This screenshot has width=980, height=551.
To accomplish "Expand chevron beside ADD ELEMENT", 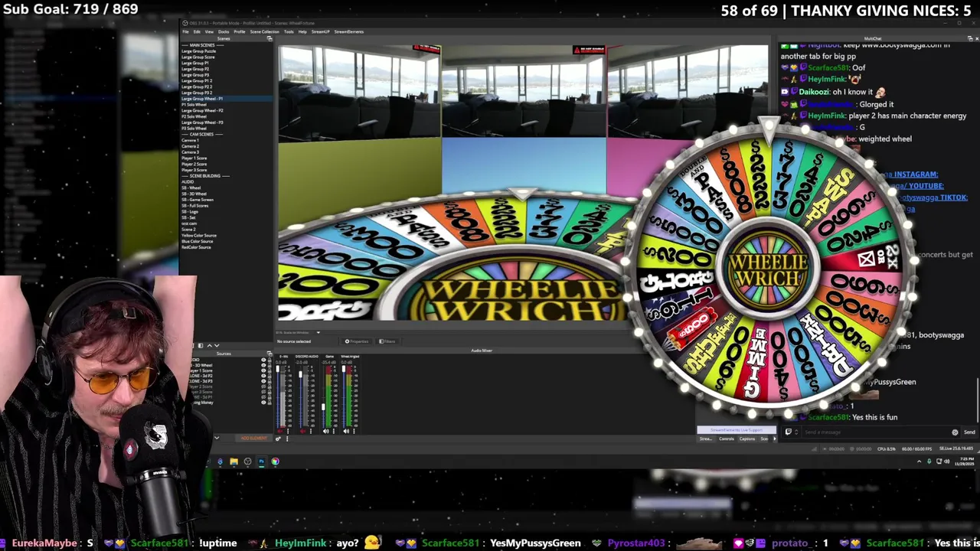I will tap(217, 438).
